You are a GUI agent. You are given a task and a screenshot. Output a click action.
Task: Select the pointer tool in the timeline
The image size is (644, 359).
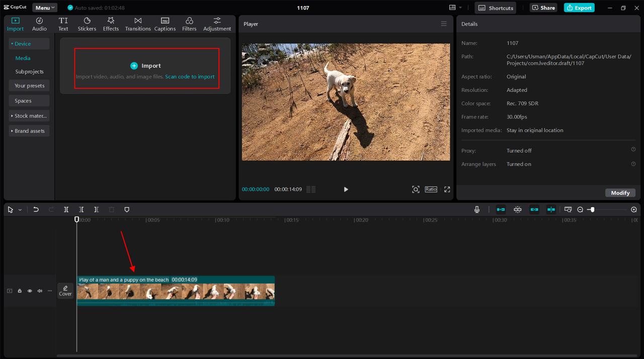[11, 210]
